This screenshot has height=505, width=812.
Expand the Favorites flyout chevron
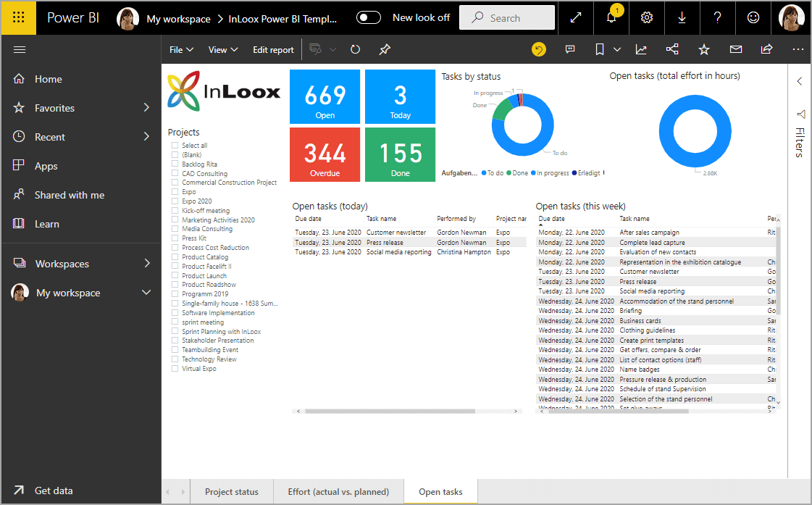click(146, 108)
